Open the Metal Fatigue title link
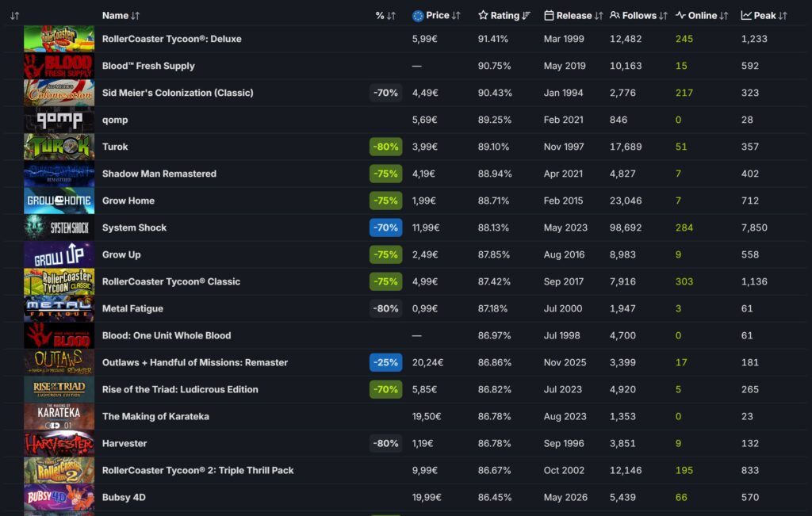 132,308
